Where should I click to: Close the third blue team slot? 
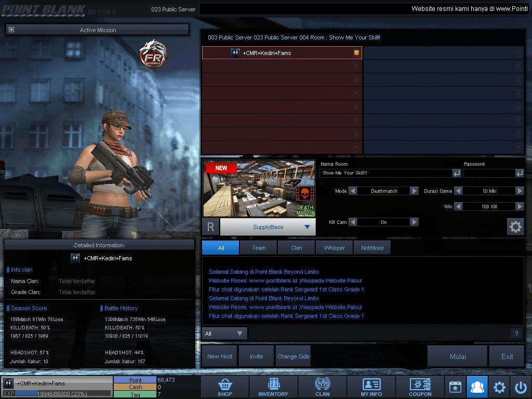[x=518, y=79]
